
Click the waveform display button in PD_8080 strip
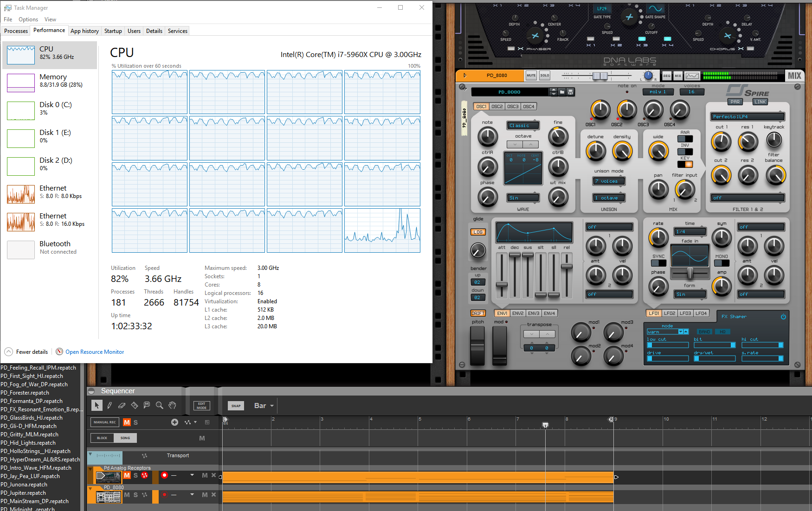(692, 76)
